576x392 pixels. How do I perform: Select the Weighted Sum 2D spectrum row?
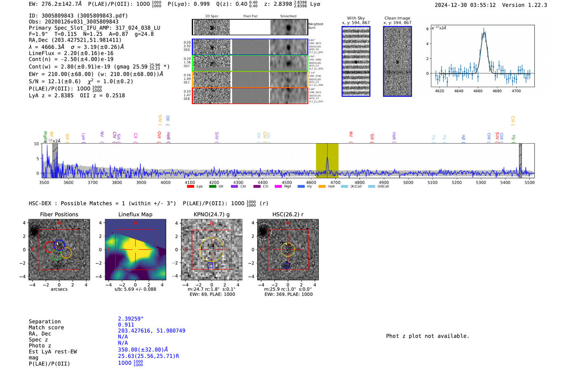[x=250, y=27]
